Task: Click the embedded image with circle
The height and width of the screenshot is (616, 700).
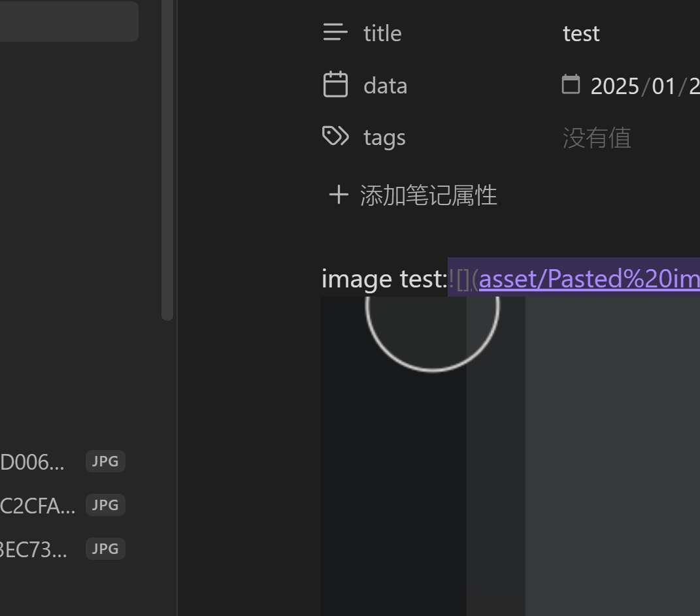Action: pos(510,457)
